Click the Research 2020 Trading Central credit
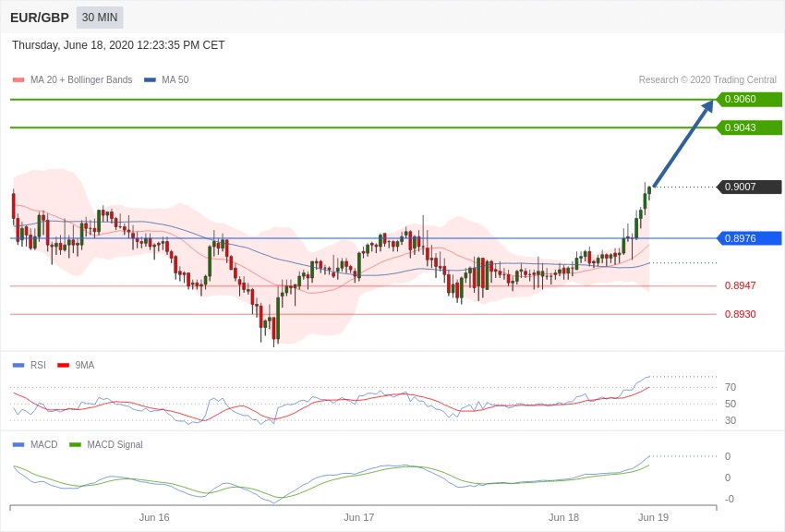This screenshot has width=785, height=532. tap(707, 80)
